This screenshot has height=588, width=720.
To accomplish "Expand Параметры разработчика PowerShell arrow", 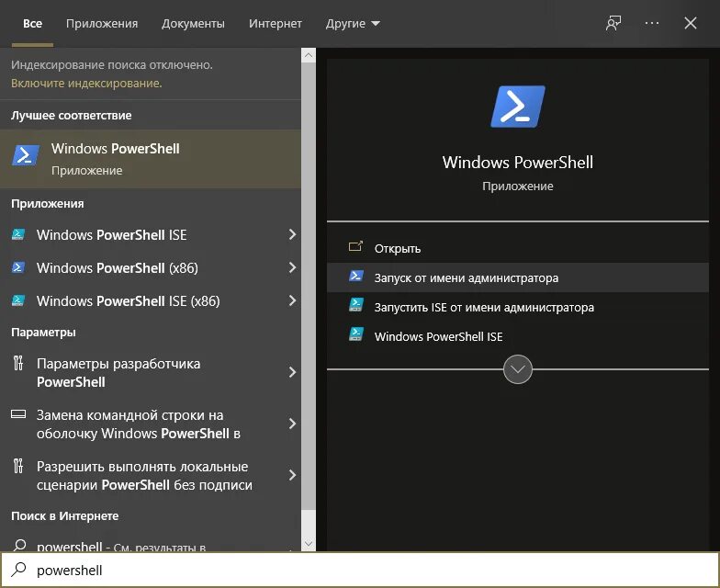I will coord(292,373).
